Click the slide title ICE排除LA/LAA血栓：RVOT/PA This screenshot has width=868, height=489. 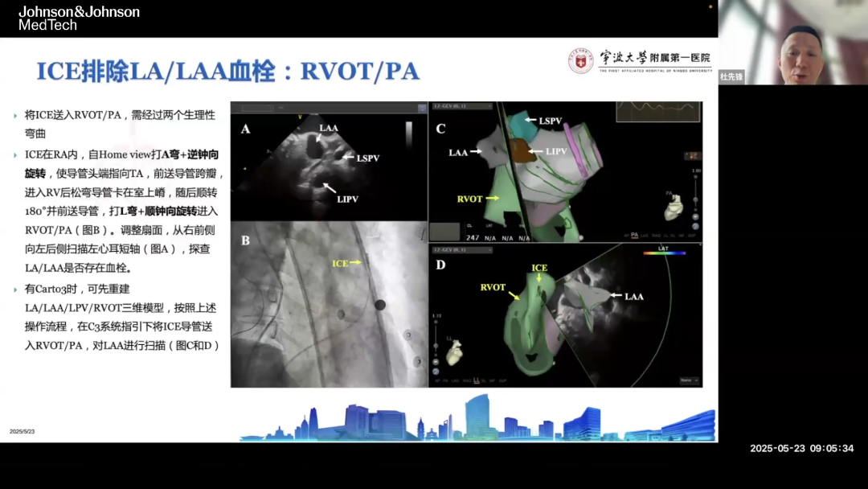(x=228, y=72)
